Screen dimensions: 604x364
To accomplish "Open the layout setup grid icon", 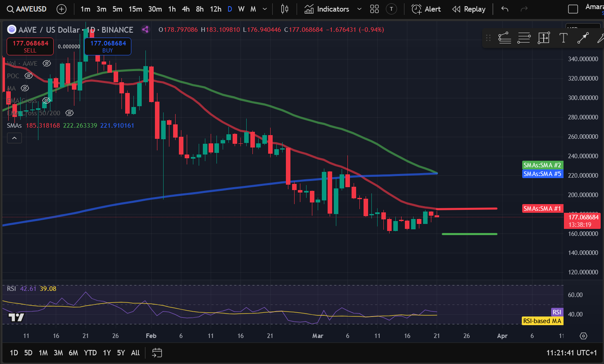I will 374,9.
